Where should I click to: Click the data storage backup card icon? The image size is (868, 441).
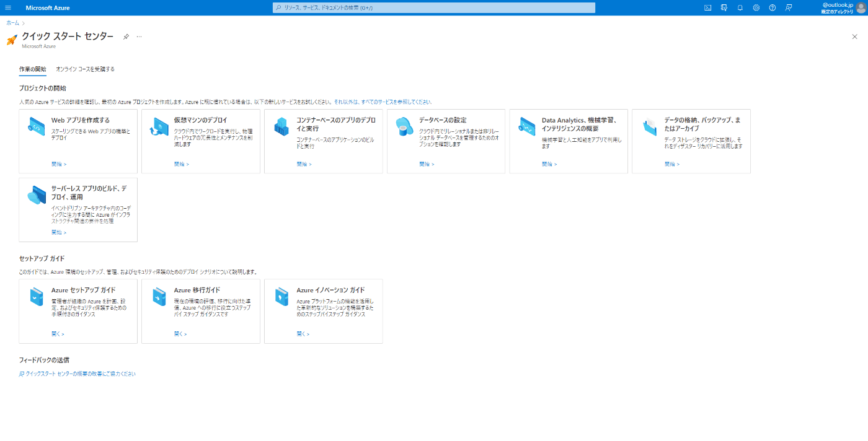[x=649, y=126]
